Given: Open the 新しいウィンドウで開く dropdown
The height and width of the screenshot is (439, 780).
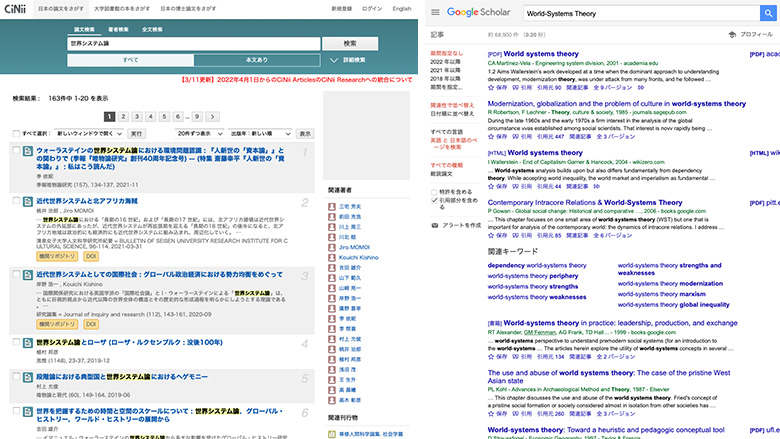Looking at the screenshot, I should click(89, 134).
